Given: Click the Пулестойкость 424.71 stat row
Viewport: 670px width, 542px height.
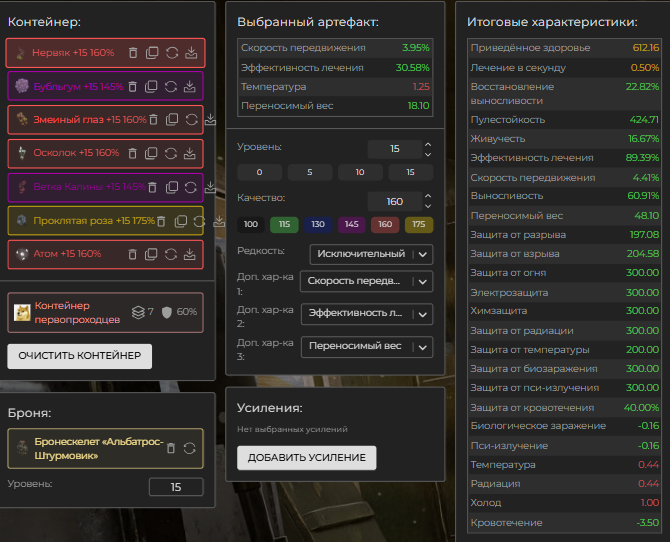Looking at the screenshot, I should click(x=564, y=120).
